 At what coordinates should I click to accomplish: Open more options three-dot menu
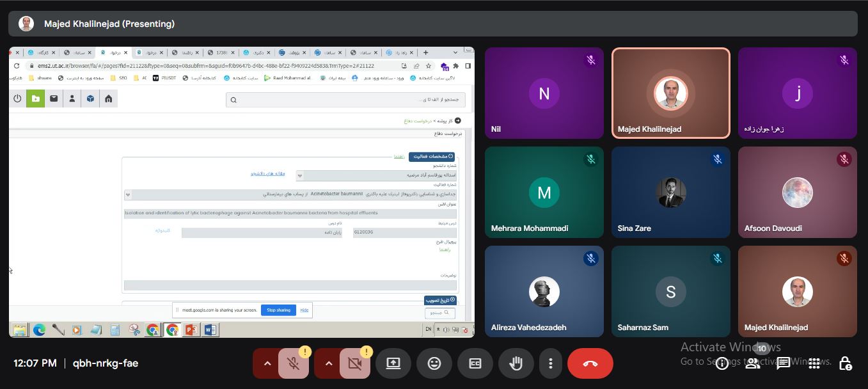[550, 363]
